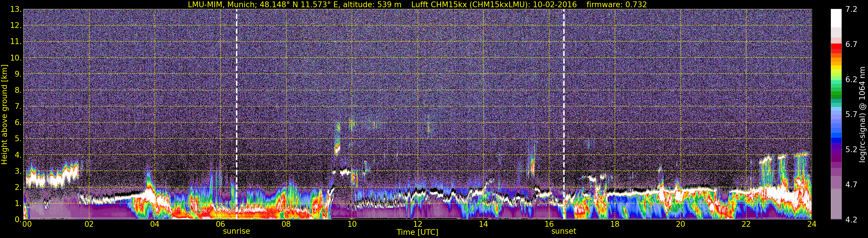868x238 pixels.
Task: Click the time axis tick '08'
Action: (286, 224)
